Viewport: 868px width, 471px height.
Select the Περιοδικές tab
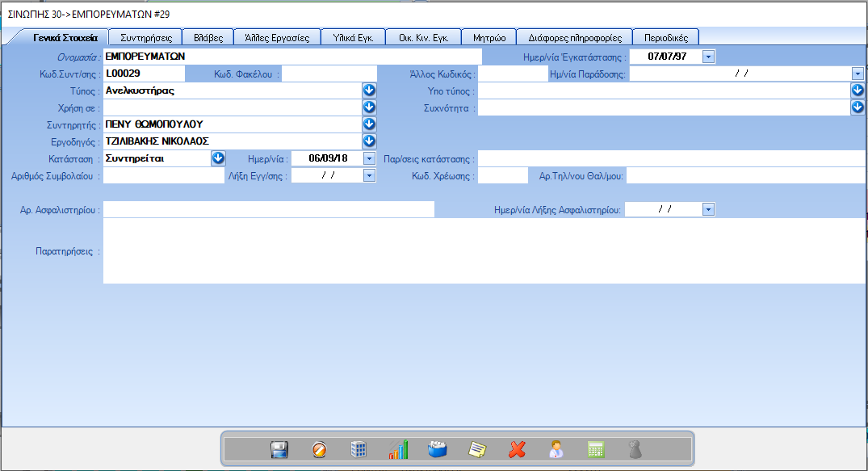click(666, 37)
